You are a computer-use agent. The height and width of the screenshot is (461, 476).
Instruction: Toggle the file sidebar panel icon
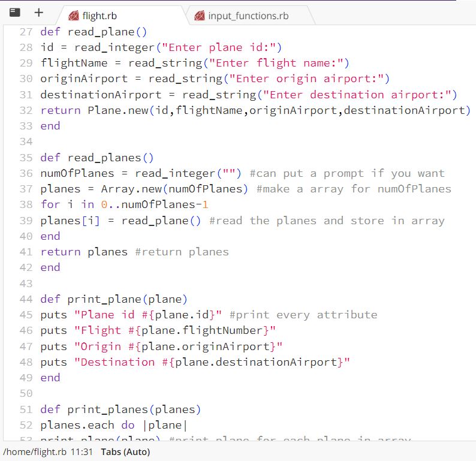14,13
